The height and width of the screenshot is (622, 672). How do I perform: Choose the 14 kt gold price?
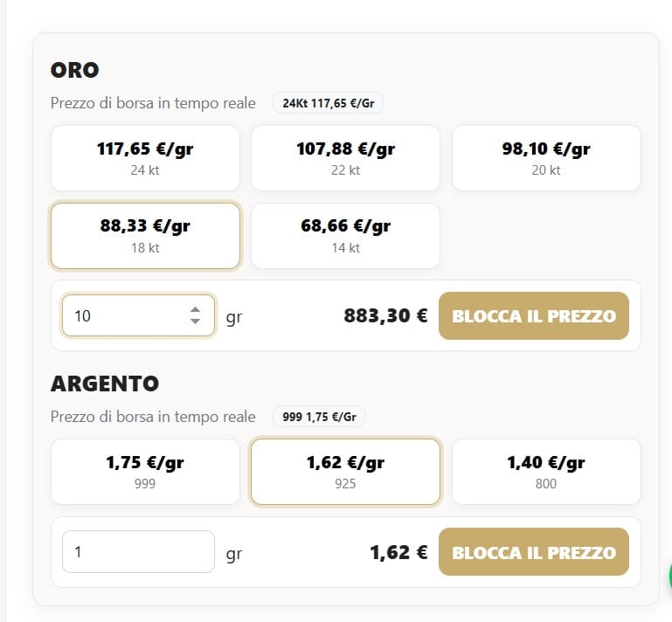345,236
